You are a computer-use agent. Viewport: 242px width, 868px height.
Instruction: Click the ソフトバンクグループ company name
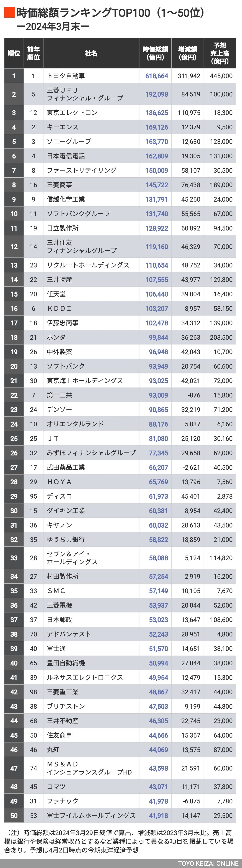tap(78, 214)
